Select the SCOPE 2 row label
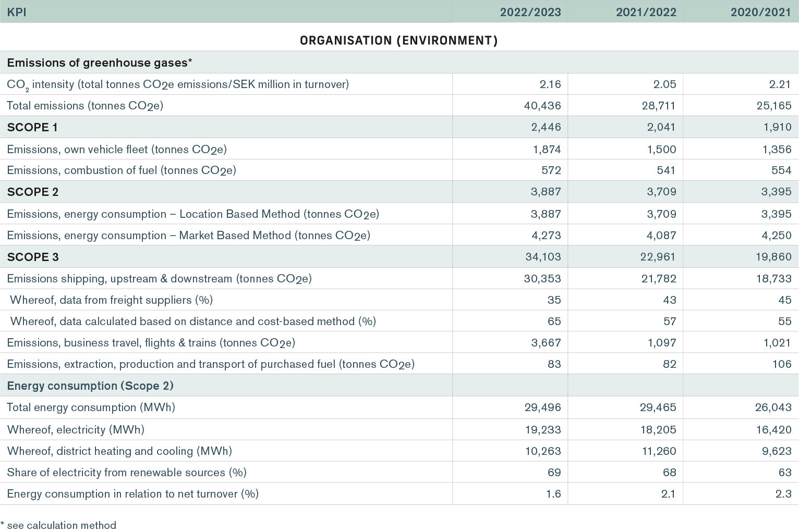Screen dimensions: 799x532 [33, 192]
